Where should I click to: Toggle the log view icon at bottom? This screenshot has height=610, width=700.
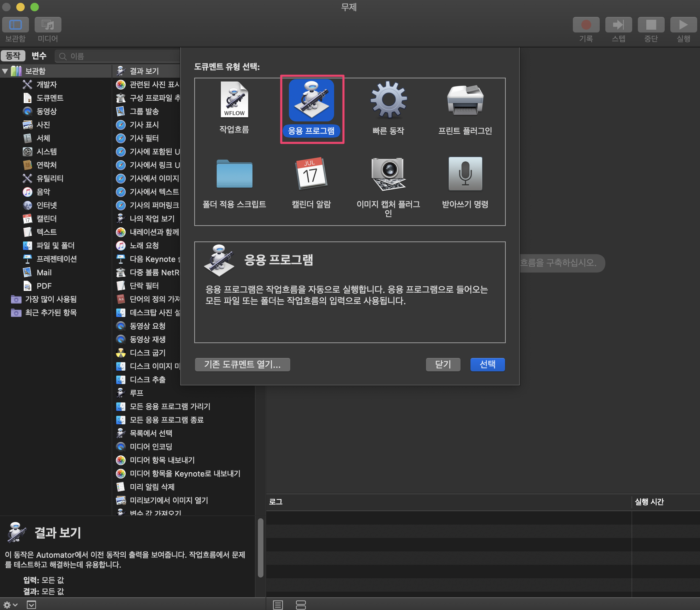tap(278, 605)
